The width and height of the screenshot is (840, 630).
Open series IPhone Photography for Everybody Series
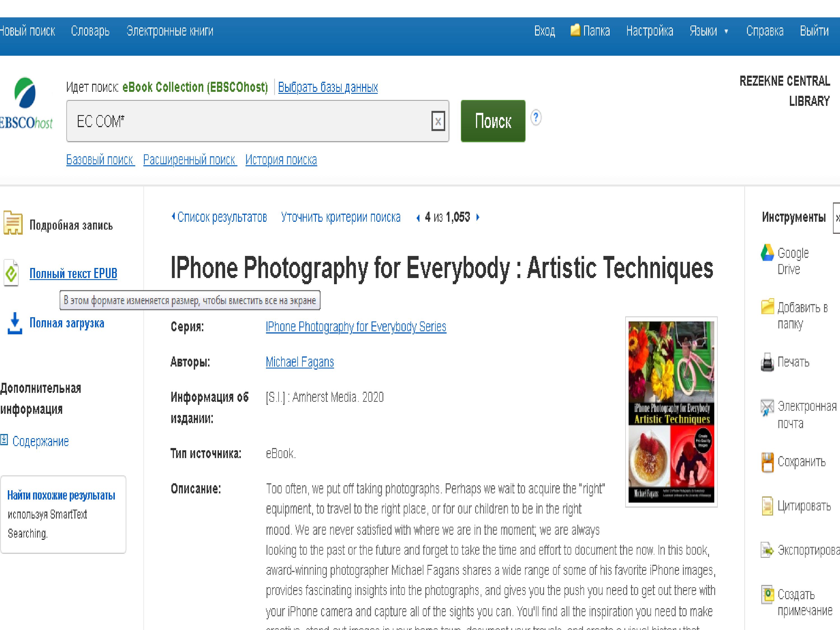[x=356, y=327]
